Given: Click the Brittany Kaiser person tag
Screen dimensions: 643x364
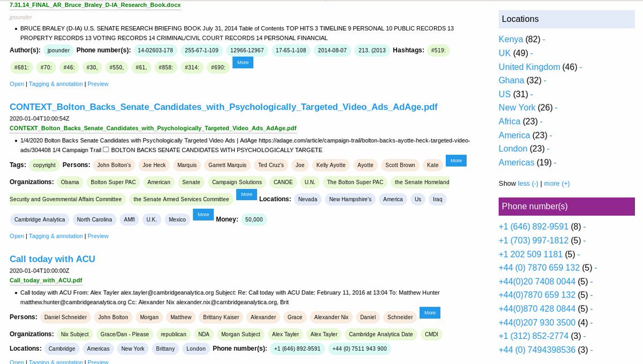Looking at the screenshot, I should click(x=221, y=317).
